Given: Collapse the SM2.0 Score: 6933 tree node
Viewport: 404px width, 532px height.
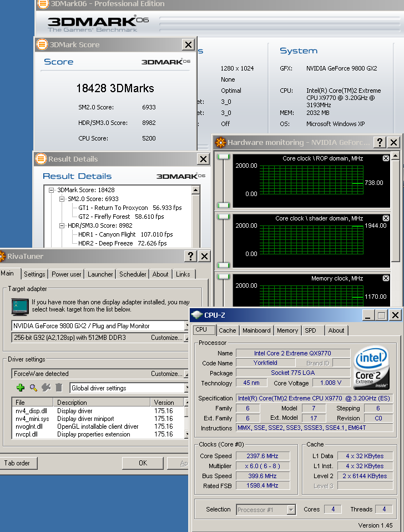Looking at the screenshot, I should click(x=62, y=199).
